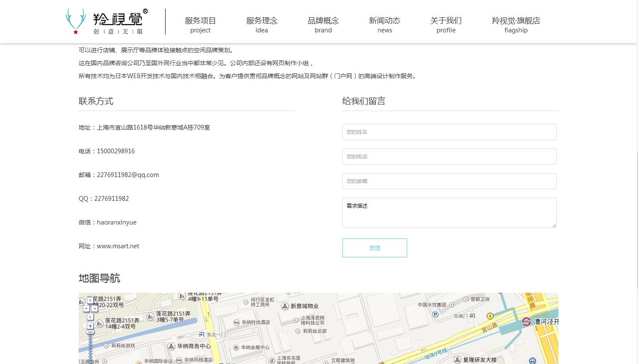Click the 漕河泾 metro station icon on the map
Screen dimensions: 638x364
526,322
